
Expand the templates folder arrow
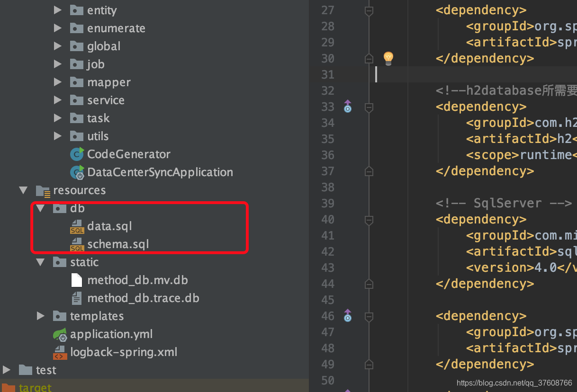[40, 316]
